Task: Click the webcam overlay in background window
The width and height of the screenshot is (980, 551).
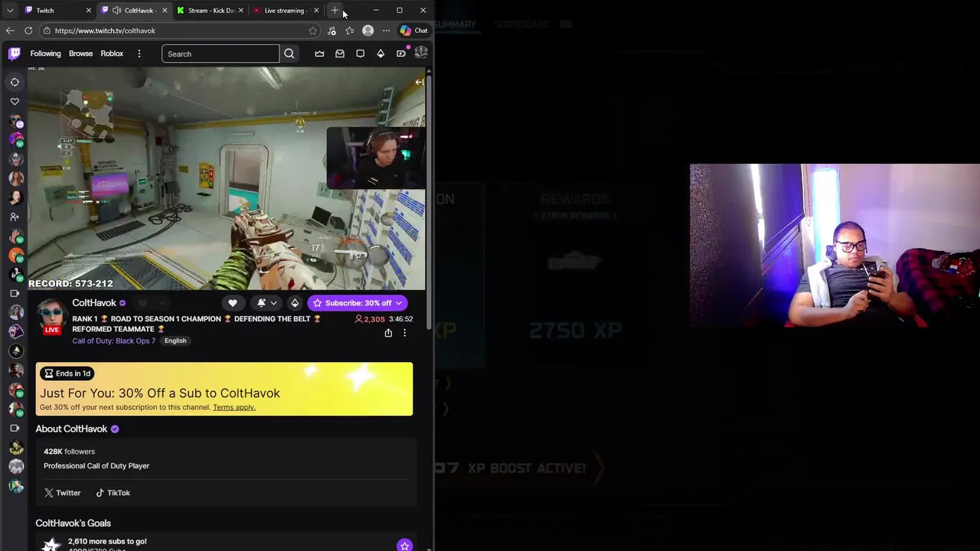Action: [x=835, y=246]
